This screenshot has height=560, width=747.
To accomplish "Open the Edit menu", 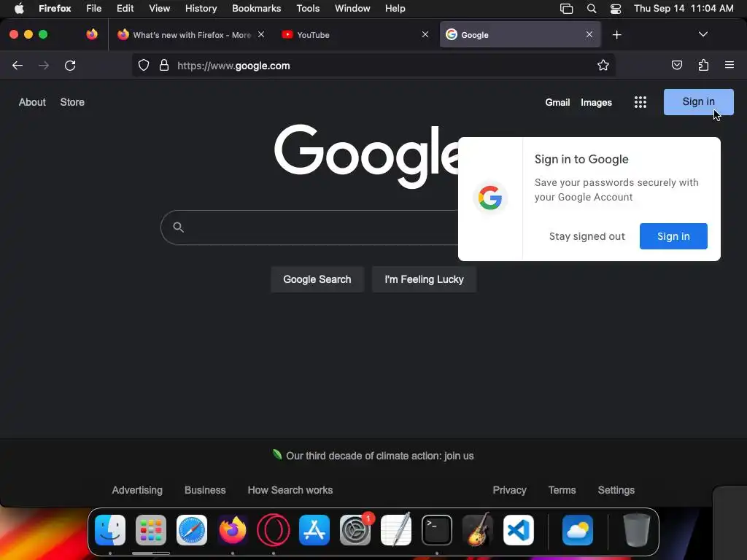I will [x=125, y=9].
